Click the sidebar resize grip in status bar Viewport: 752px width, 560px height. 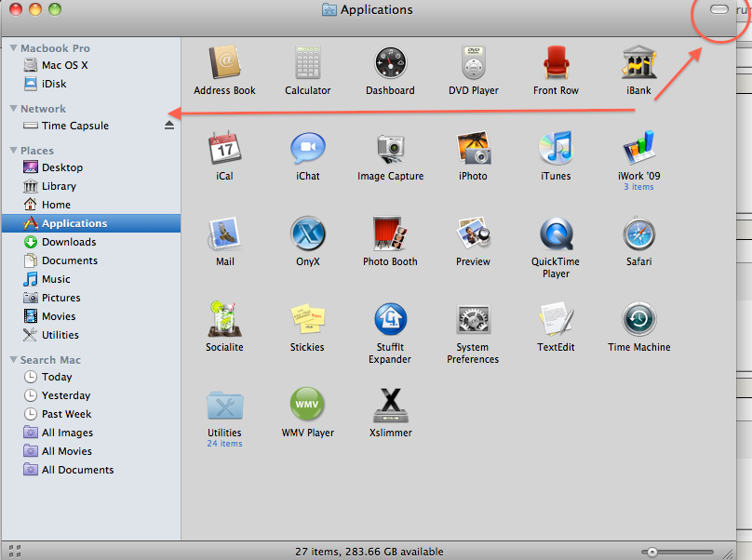(15, 552)
